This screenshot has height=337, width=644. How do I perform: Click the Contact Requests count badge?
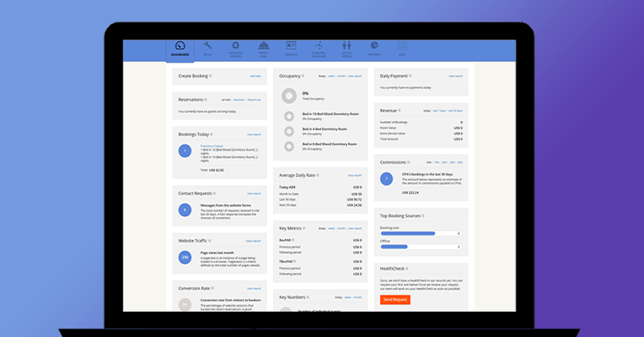pyautogui.click(x=185, y=210)
